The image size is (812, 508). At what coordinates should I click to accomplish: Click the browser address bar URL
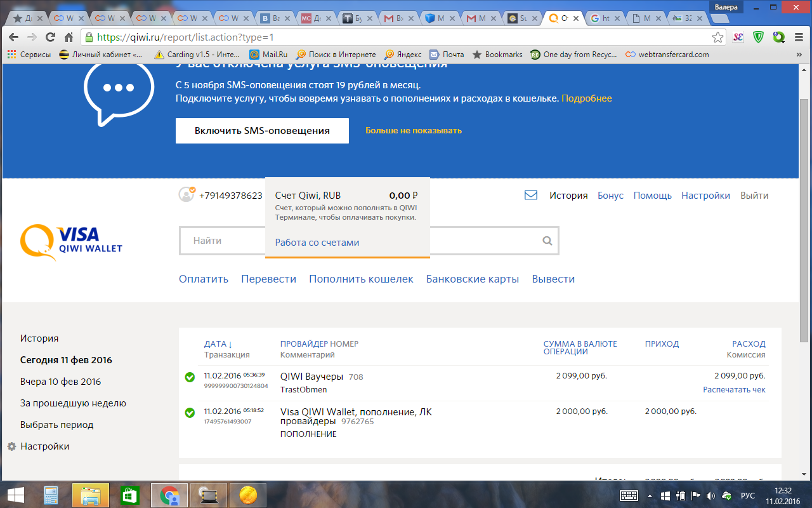click(185, 37)
